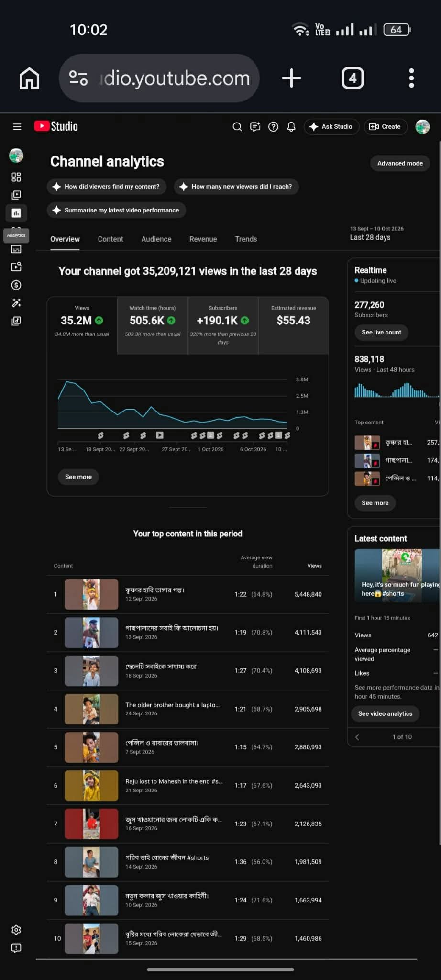The height and width of the screenshot is (980, 441).
Task: Click See video analytics button
Action: [x=385, y=713]
